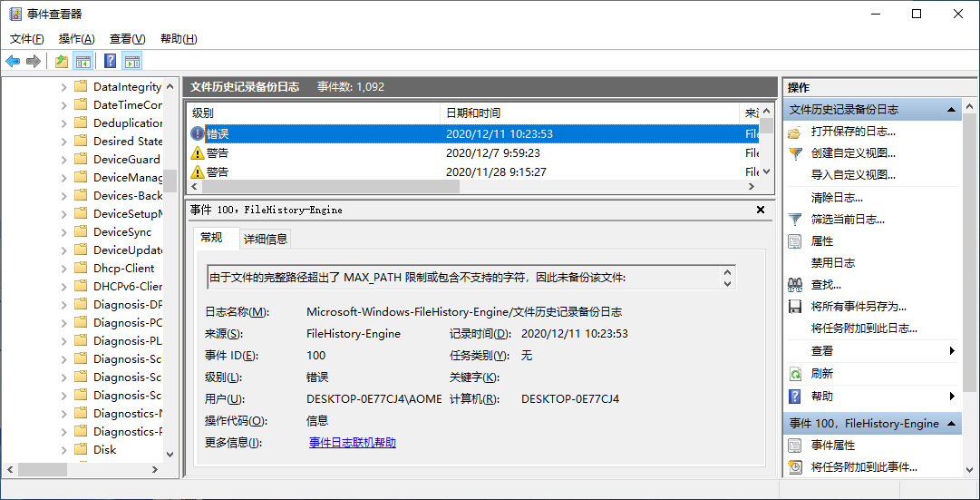The image size is (980, 500).
Task: Click the help icon in the actions pane
Action: tap(794, 397)
